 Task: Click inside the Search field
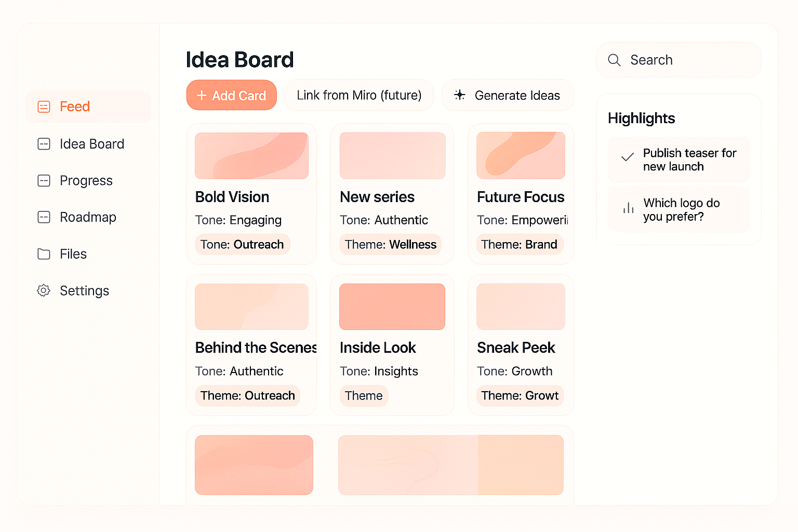tap(678, 60)
